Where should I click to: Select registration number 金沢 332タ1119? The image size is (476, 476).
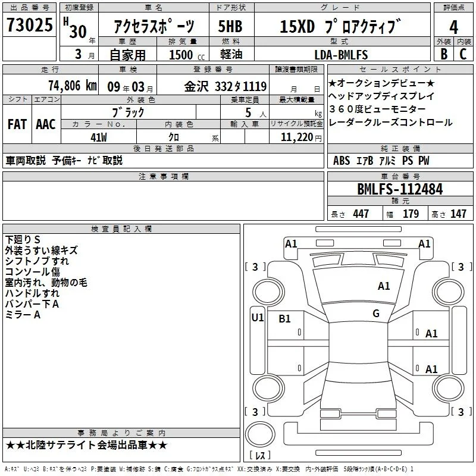tap(226, 86)
